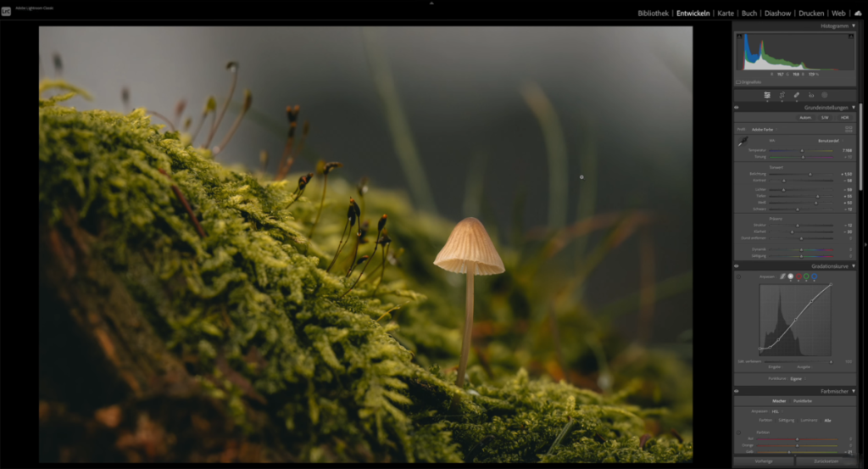Switch to the Drucken module
Image resolution: width=868 pixels, height=469 pixels.
pos(811,14)
